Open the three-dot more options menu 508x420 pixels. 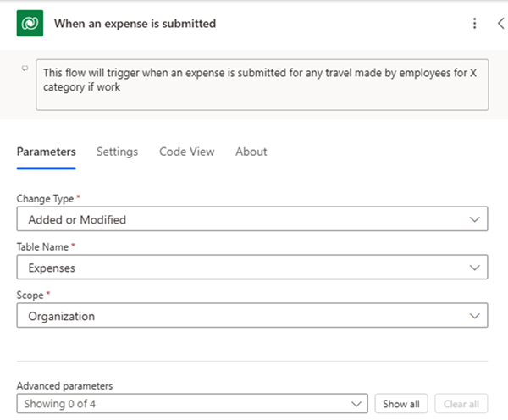coord(474,24)
